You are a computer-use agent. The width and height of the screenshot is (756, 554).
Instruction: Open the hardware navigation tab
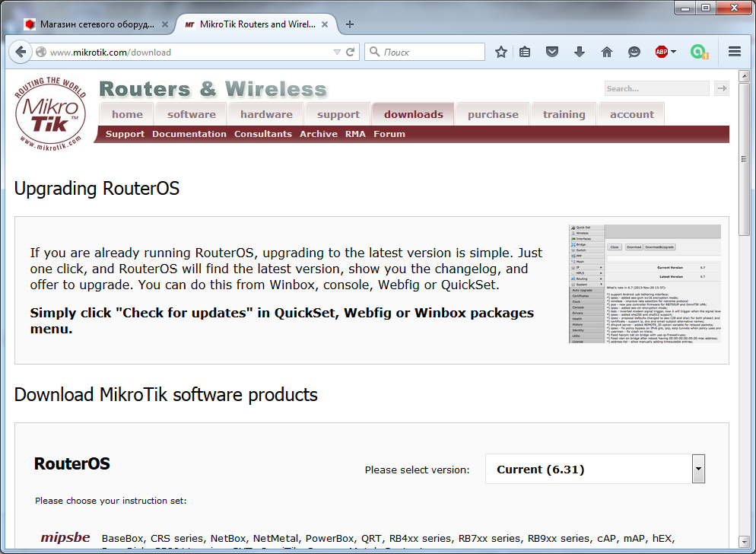click(x=266, y=114)
